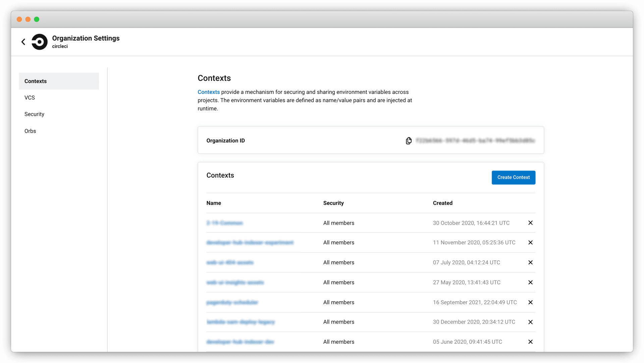Copy the Organization ID with the clipboard icon
The height and width of the screenshot is (363, 644).
coord(409,141)
